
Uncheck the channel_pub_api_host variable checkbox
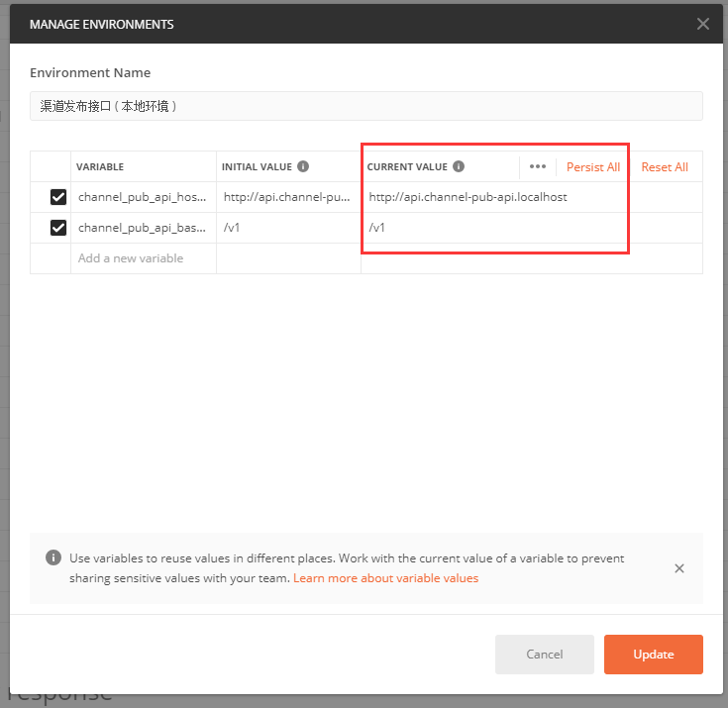(x=58, y=197)
